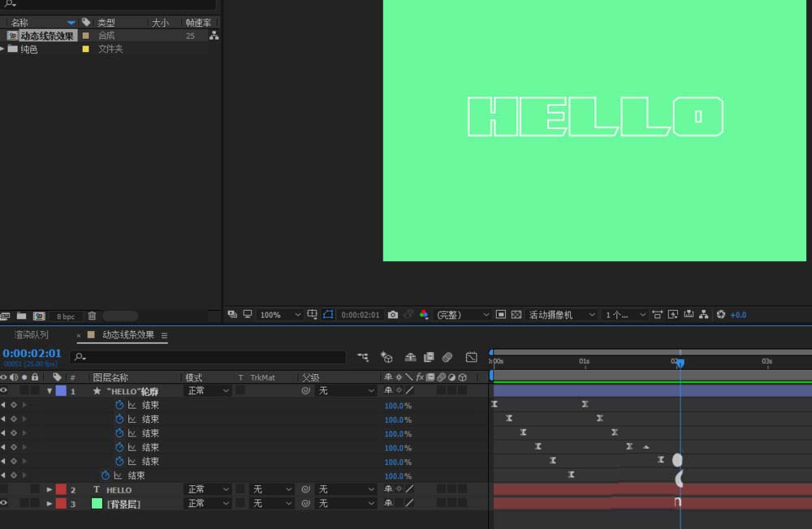Image resolution: width=812 pixels, height=529 pixels.
Task: Click the 背景层 green color swatch
Action: click(97, 504)
